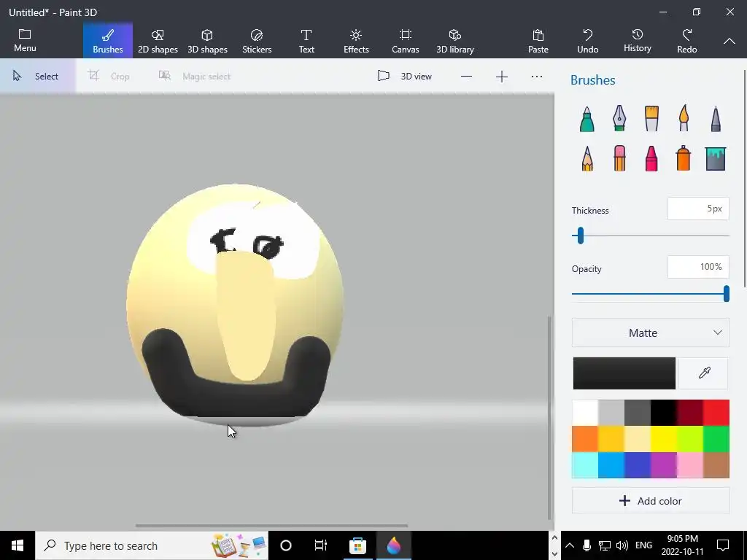
Task: Choose the purple color swatch
Action: point(664,464)
